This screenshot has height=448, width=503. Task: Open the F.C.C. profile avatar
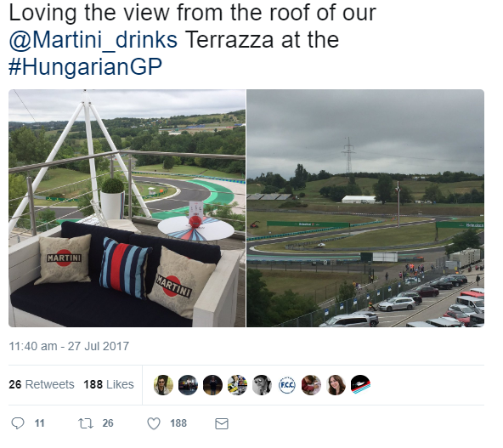coord(286,385)
